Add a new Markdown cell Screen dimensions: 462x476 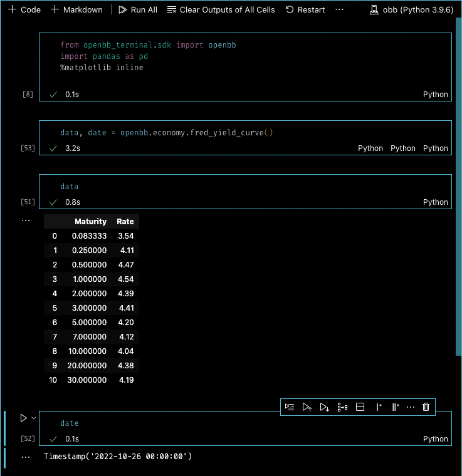pos(77,10)
